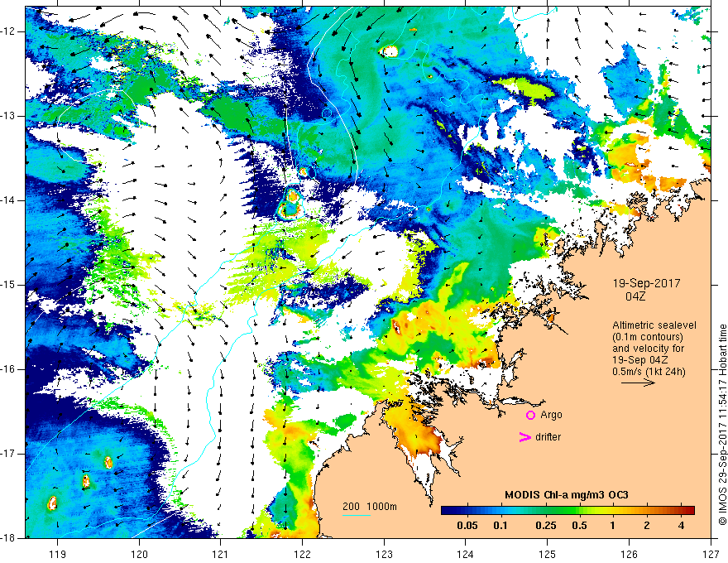Click the 120 longitude axis label
Screen dimensions: 728x563
pos(139,554)
